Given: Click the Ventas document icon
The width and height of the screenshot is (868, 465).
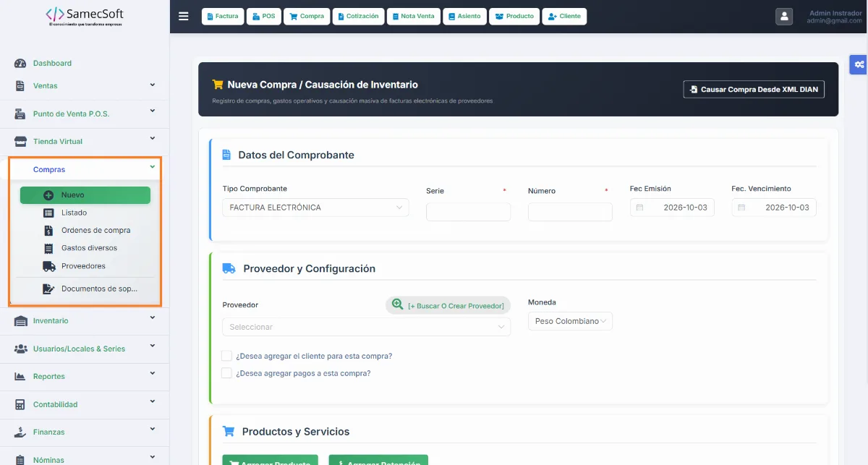Looking at the screenshot, I should coord(20,86).
